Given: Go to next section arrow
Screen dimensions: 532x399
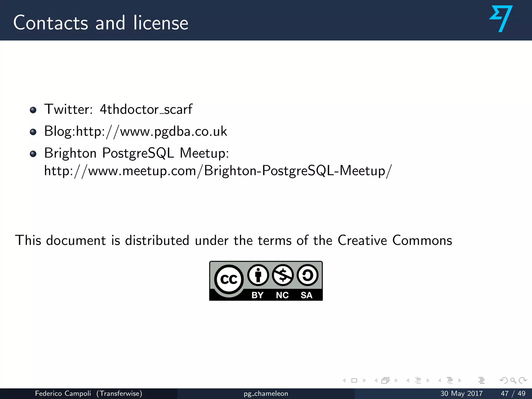Looking at the screenshot, I should [460, 381].
